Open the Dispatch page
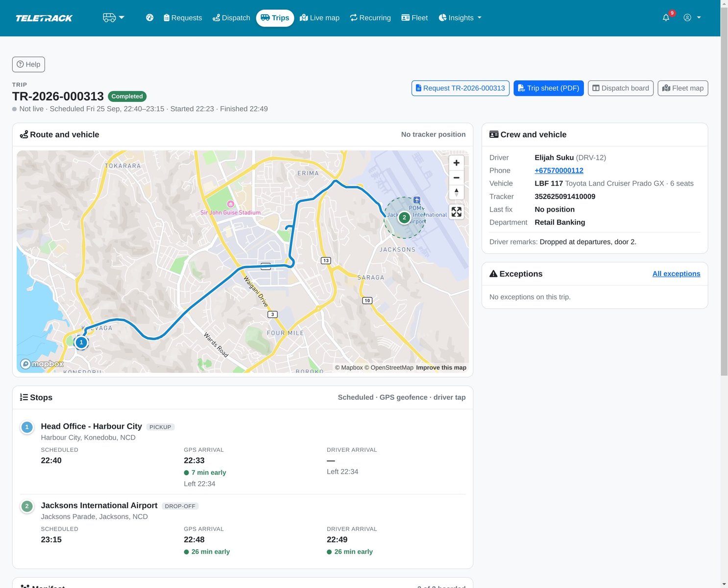 click(x=231, y=18)
